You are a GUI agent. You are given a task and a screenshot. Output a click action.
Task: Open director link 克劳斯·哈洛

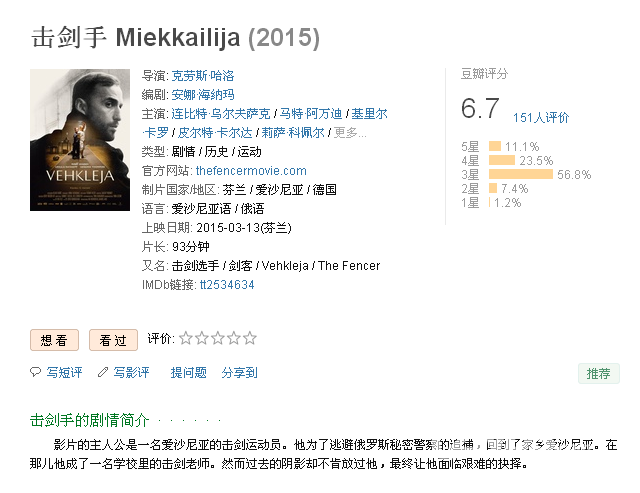pos(203,76)
